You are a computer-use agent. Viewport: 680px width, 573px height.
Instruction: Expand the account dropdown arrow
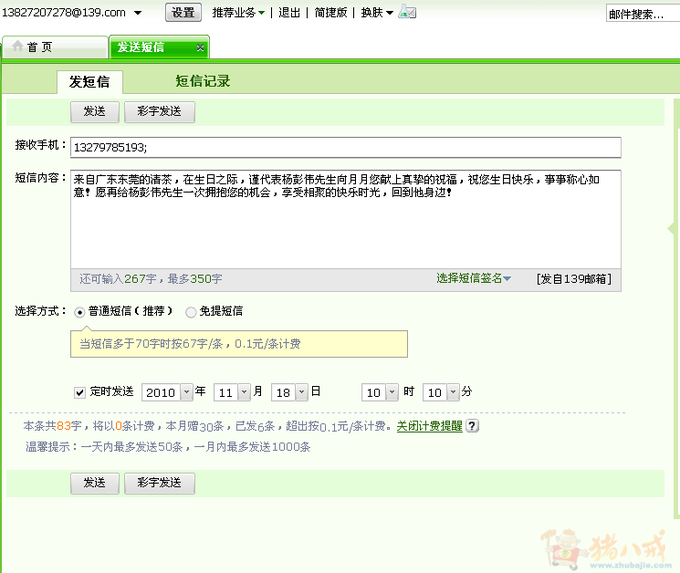point(137,13)
